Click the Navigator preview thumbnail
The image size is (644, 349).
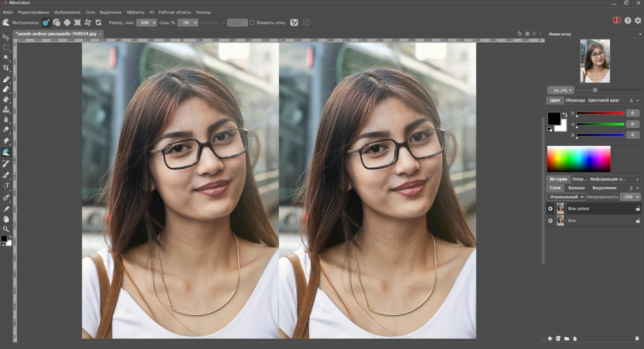point(595,61)
